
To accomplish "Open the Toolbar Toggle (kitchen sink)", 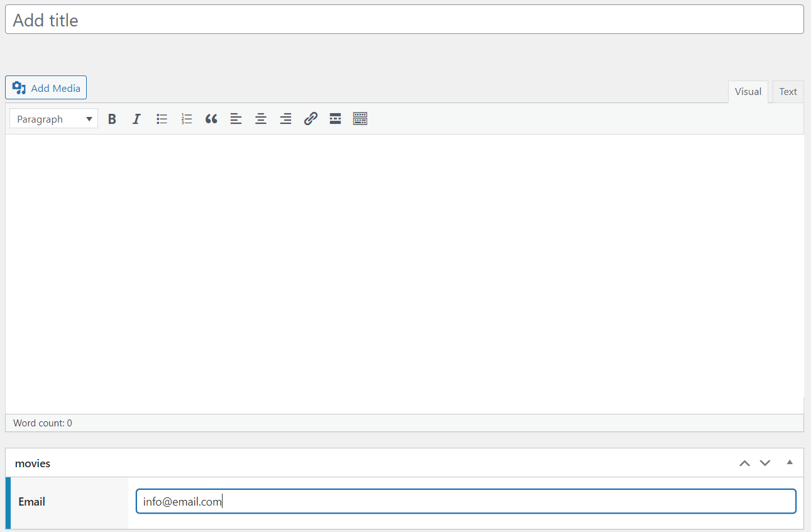I will (x=360, y=118).
